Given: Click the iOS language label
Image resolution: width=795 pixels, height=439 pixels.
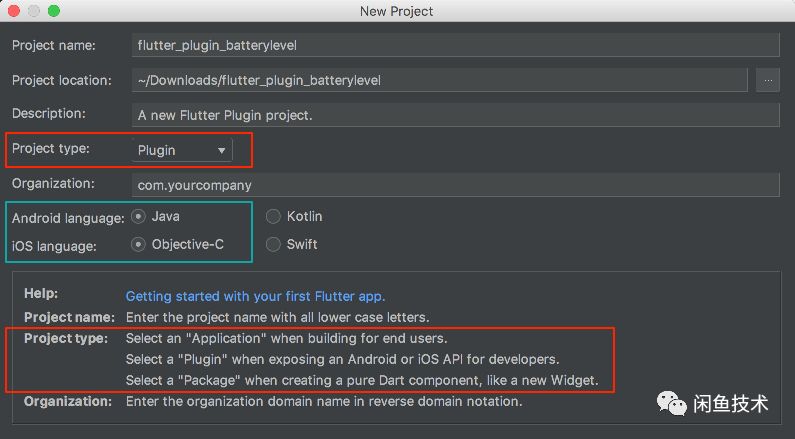Looking at the screenshot, I should (x=54, y=246).
